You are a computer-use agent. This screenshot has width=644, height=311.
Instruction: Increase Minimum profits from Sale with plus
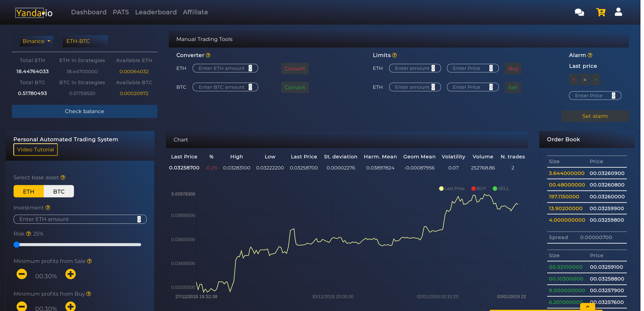[70, 274]
